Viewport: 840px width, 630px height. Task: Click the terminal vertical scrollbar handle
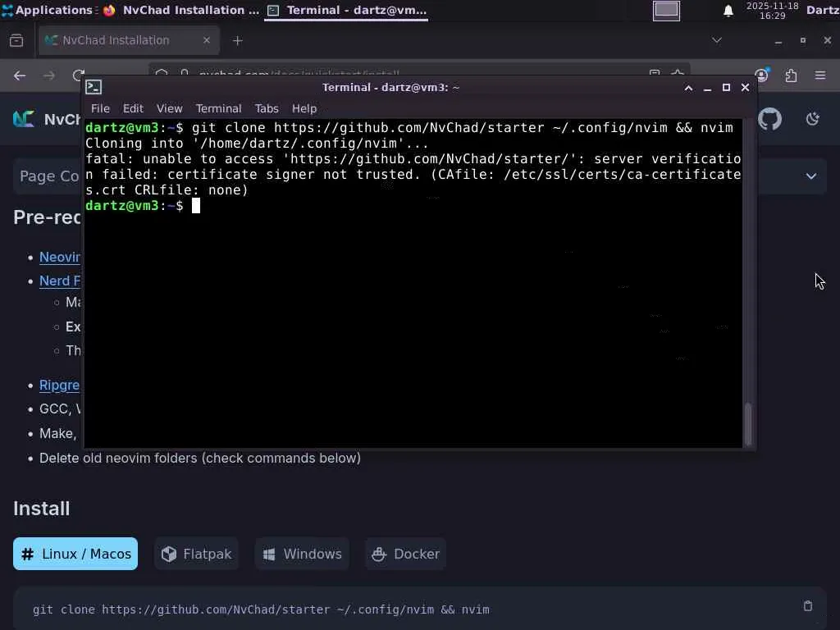[748, 424]
